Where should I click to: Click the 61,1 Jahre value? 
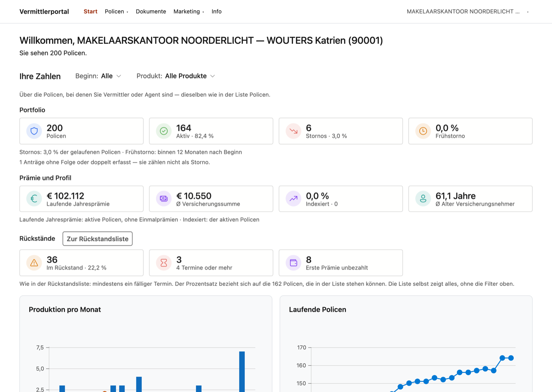coord(455,196)
